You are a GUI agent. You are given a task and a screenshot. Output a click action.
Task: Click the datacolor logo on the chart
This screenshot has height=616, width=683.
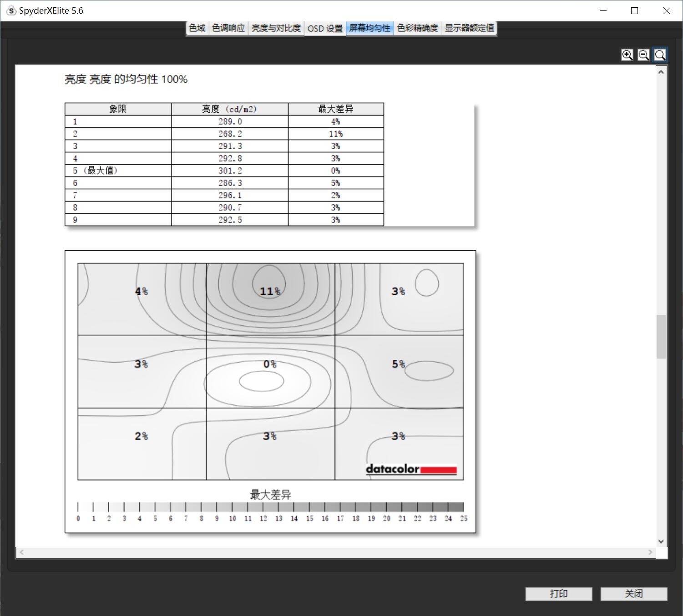point(411,469)
